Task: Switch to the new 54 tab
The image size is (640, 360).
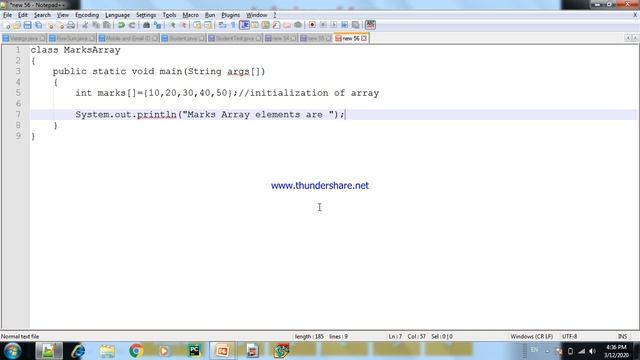Action: (x=280, y=38)
